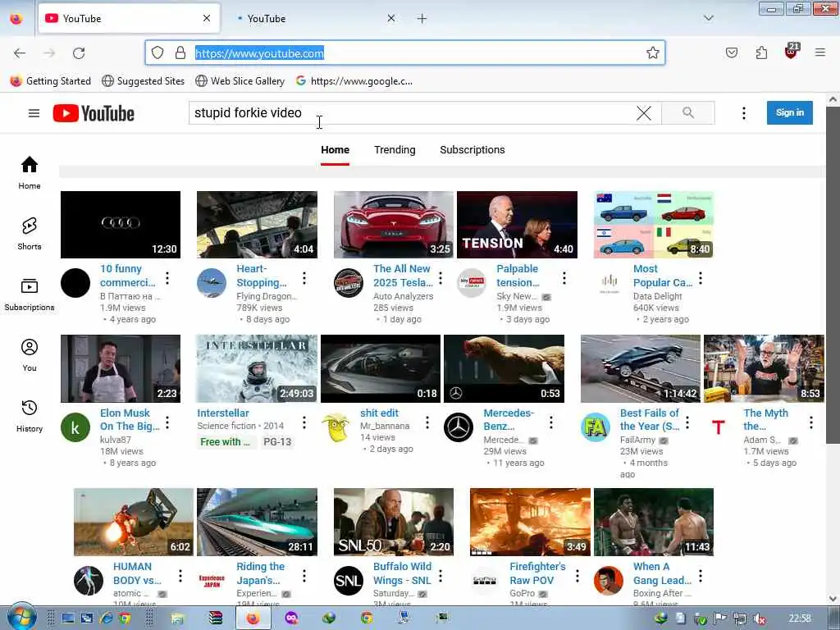Open Home in the left sidebar
The width and height of the screenshot is (840, 630).
point(30,172)
